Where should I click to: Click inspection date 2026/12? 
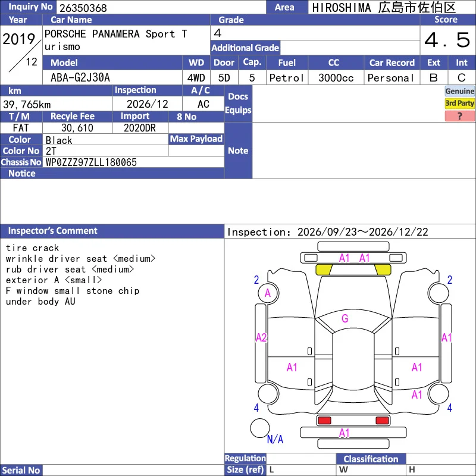click(147, 104)
